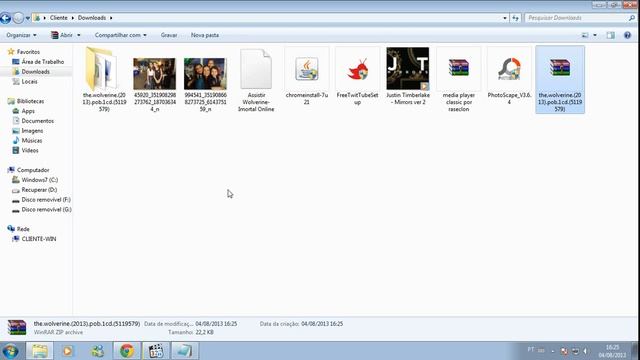The width and height of the screenshot is (640, 360).
Task: Refresh the Downloads folder view
Action: (x=516, y=18)
